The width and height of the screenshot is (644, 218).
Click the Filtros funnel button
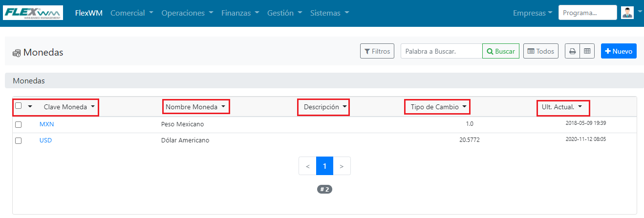coord(377,51)
